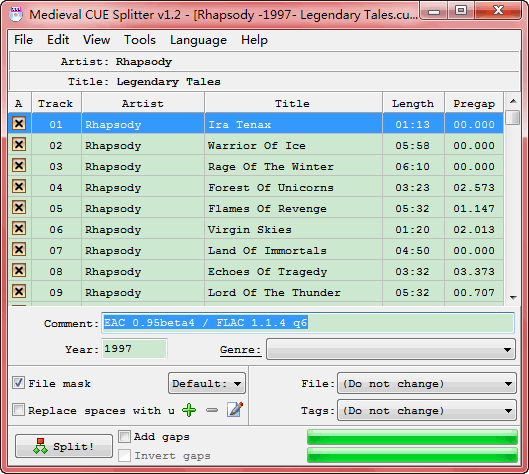Open the File menu
The width and height of the screenshot is (529, 474).
(x=23, y=40)
